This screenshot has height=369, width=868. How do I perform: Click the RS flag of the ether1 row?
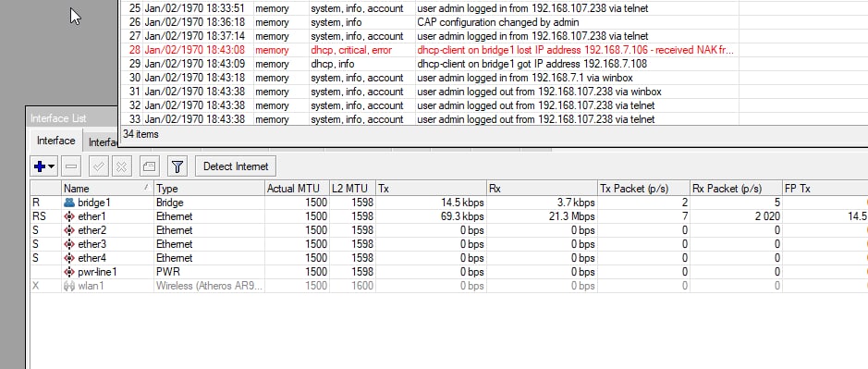tap(39, 216)
